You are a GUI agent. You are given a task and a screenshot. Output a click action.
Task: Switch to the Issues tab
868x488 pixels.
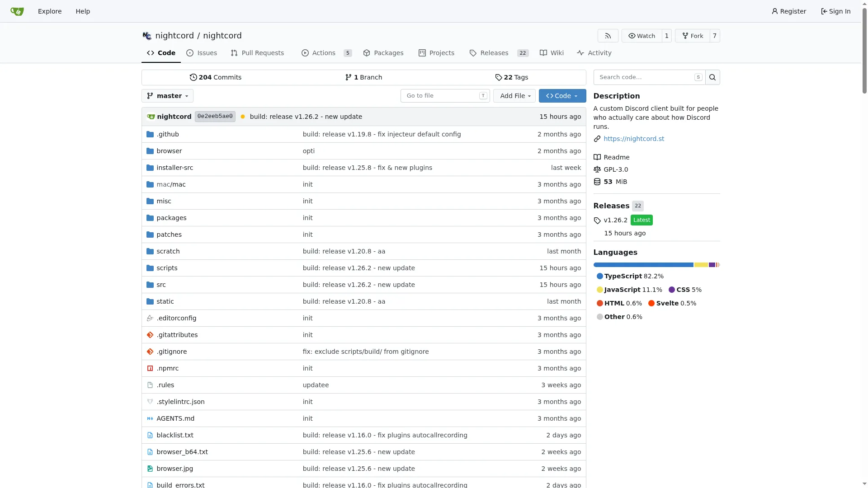click(202, 53)
